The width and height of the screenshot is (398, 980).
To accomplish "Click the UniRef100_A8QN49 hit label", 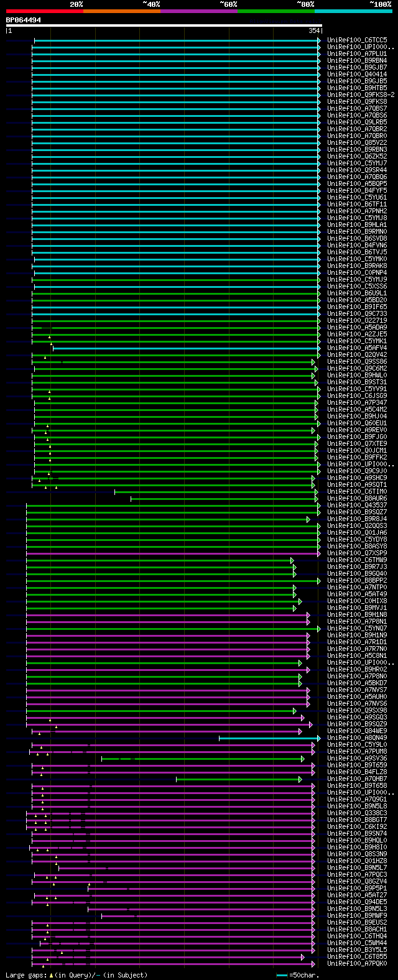I will click(357, 737).
